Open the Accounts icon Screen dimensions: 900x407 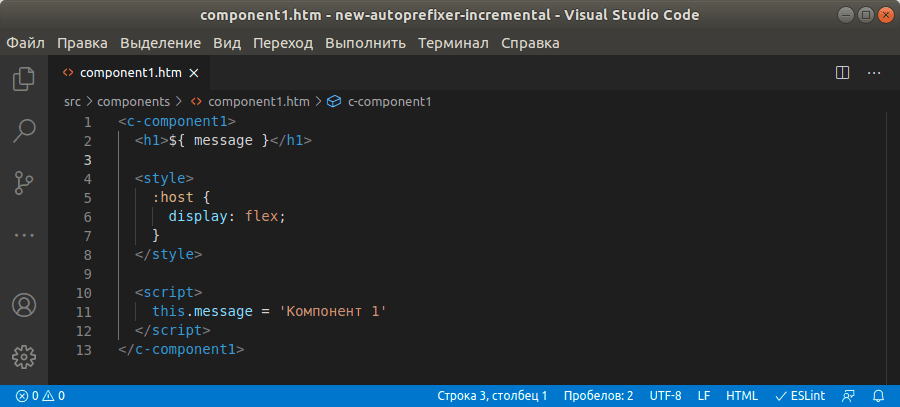click(24, 305)
